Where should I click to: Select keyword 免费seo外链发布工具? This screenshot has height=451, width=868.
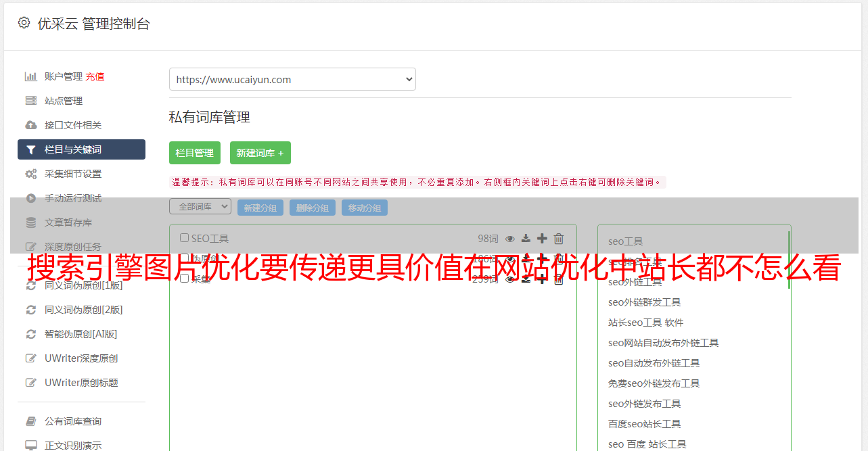click(654, 383)
